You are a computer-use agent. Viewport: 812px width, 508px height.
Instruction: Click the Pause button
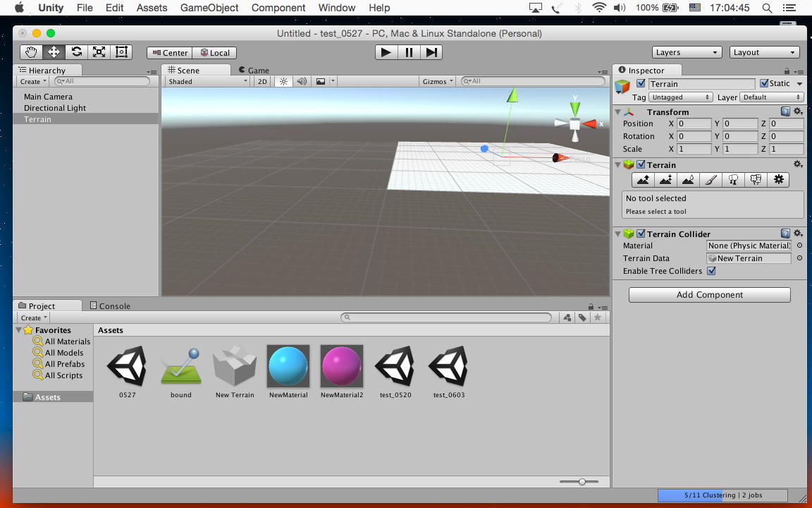[409, 52]
